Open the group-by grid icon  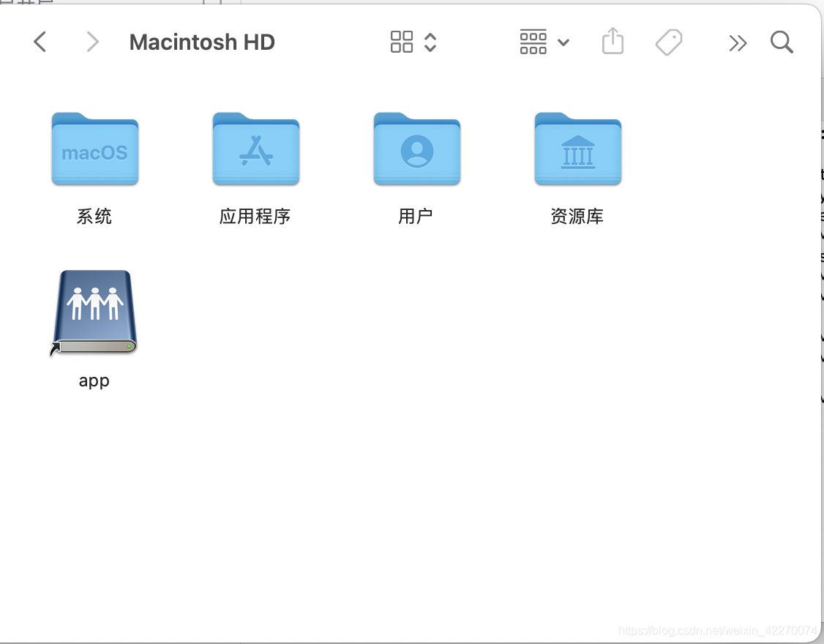[x=533, y=42]
